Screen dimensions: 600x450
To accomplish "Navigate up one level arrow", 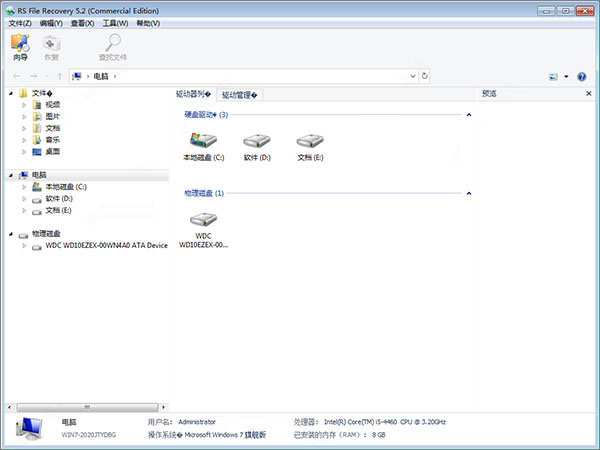I will tap(59, 76).
